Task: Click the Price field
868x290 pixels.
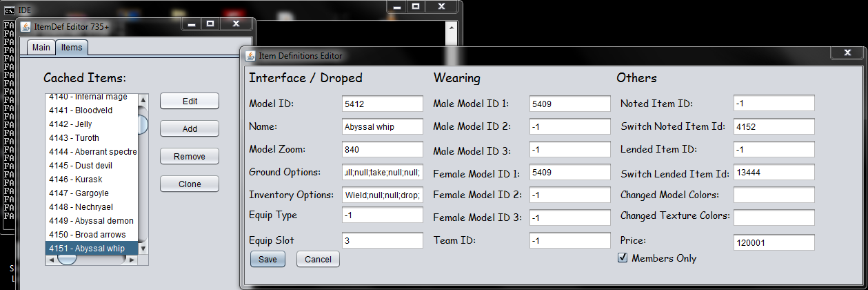Action: click(x=774, y=242)
